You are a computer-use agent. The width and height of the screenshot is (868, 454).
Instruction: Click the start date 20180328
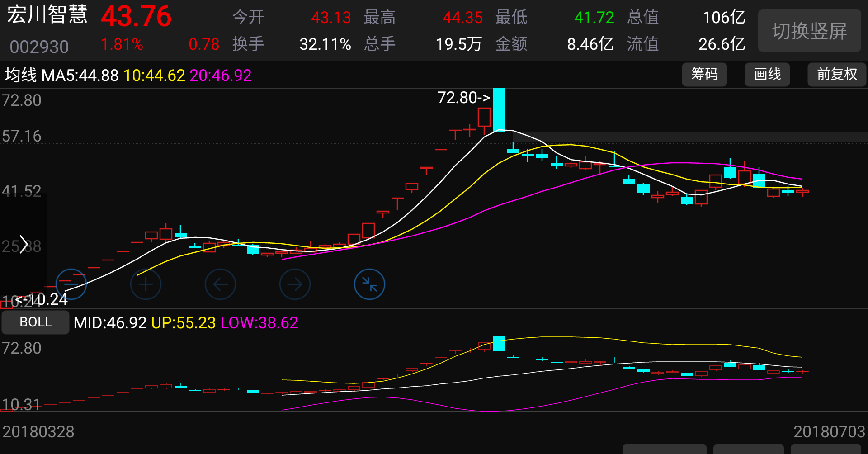[38, 432]
